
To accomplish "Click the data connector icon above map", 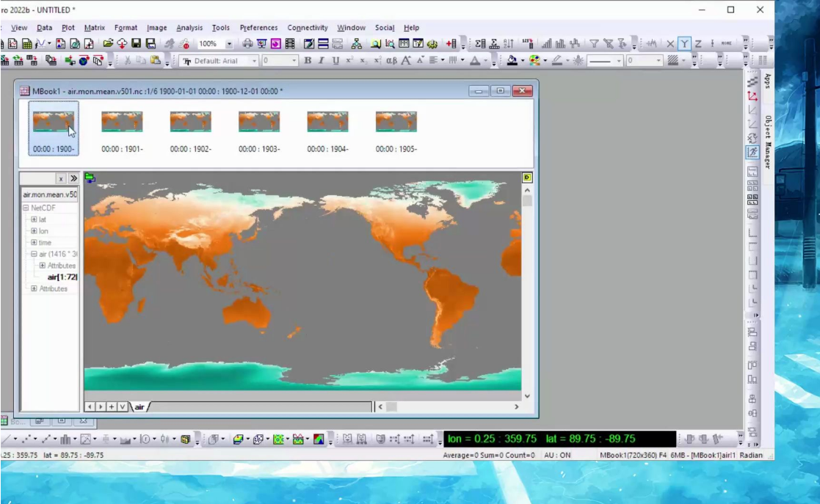I will (90, 178).
